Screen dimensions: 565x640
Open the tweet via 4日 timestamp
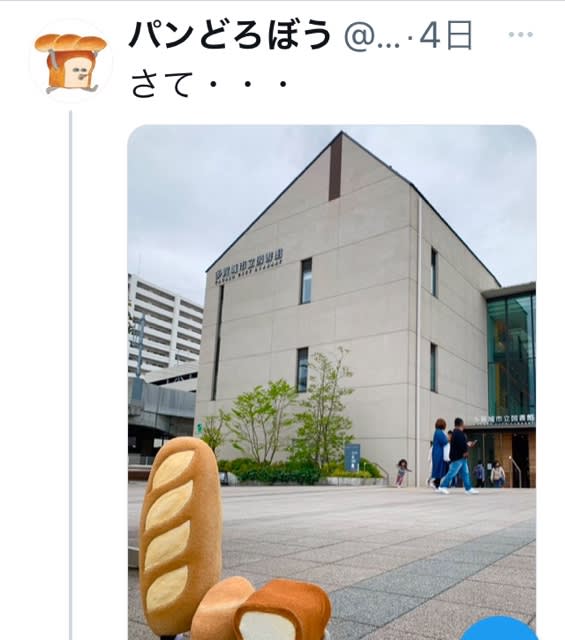click(446, 36)
